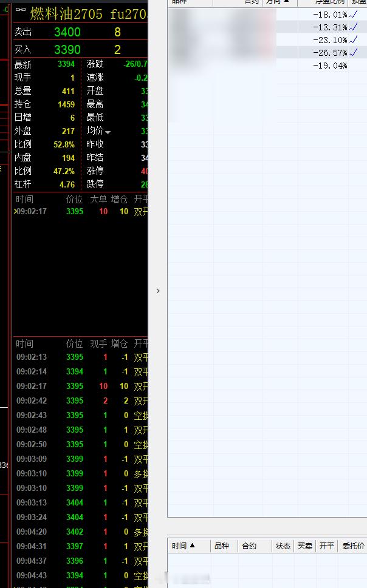Image resolution: width=367 pixels, height=588 pixels.
Task: Click the 最高 label
Action: click(95, 104)
